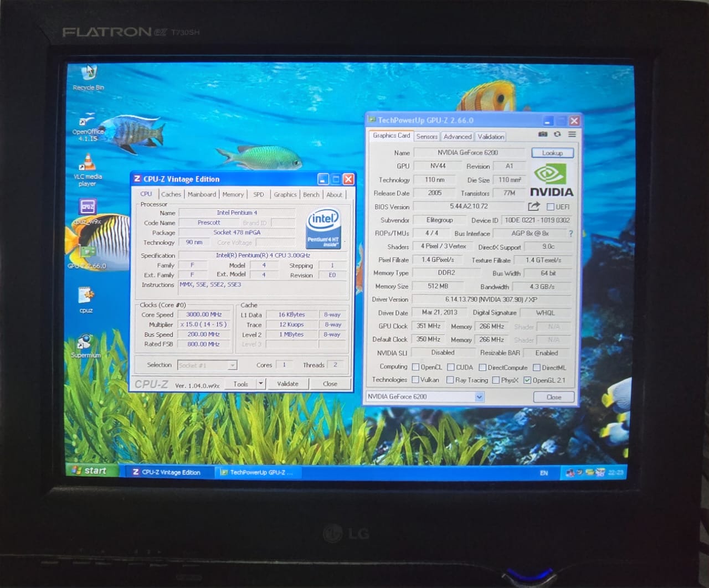Open the GPU-Z hamburger menu
709x588 pixels.
pos(572,135)
